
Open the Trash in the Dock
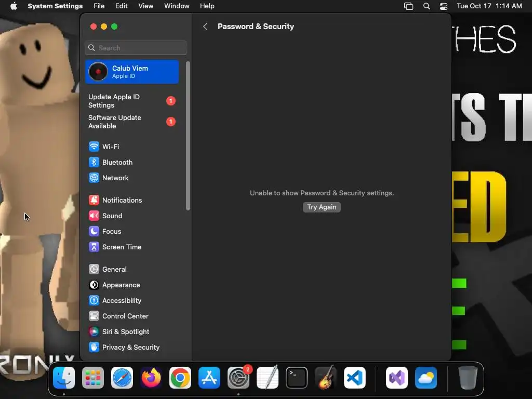click(x=468, y=378)
